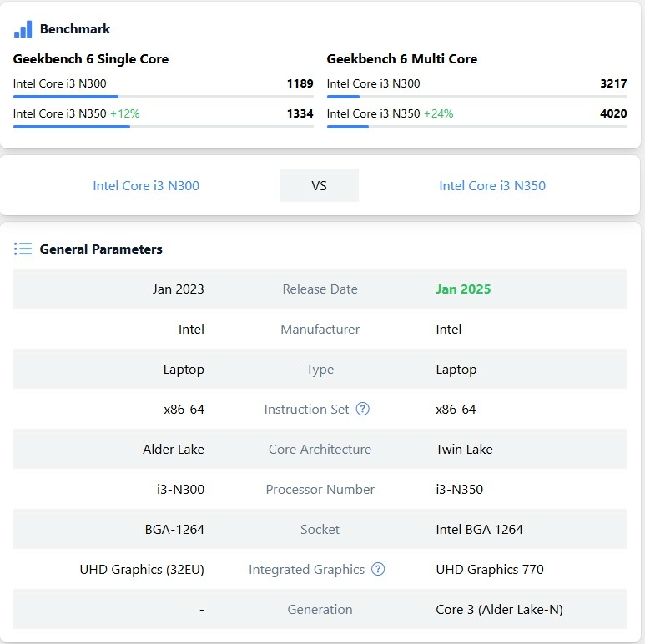Click the Release Date row label
The width and height of the screenshot is (645, 644).
[x=320, y=289]
